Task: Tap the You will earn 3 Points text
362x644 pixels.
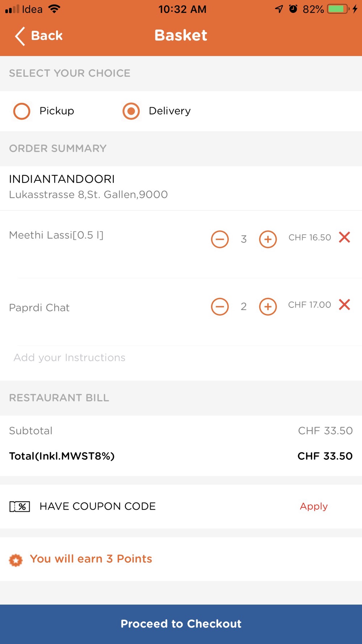Action: [x=91, y=559]
